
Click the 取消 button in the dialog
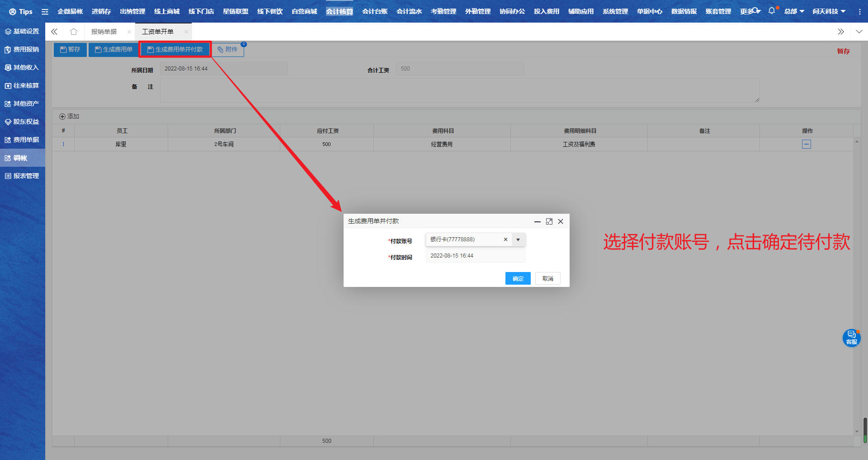547,278
